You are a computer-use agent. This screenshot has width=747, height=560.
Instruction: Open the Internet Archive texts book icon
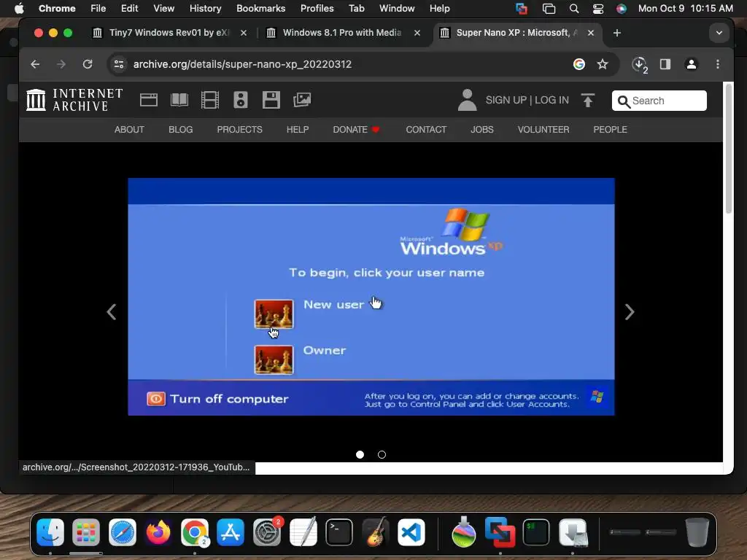point(179,100)
